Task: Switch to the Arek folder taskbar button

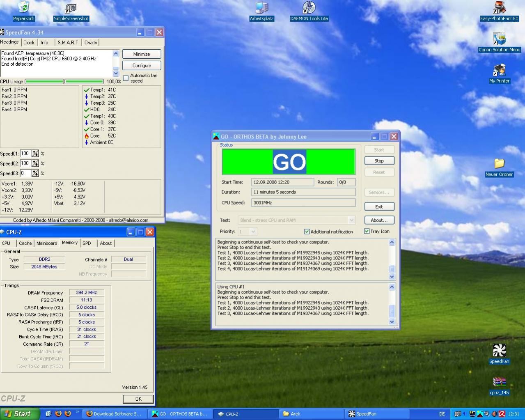Action: click(x=311, y=414)
